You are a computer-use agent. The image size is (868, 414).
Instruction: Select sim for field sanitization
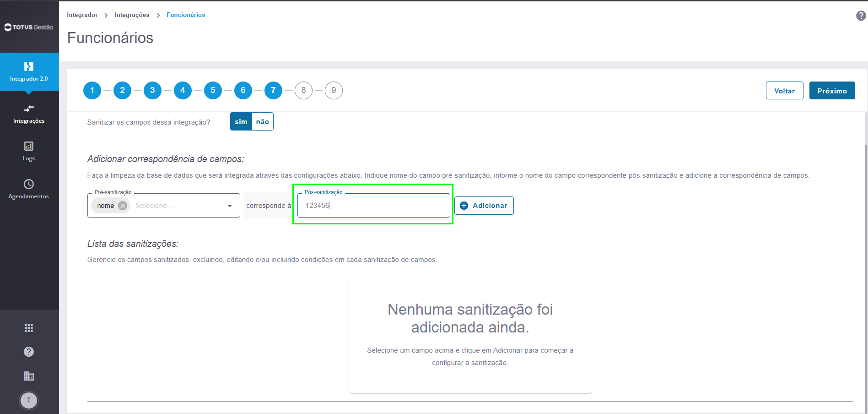pyautogui.click(x=241, y=122)
